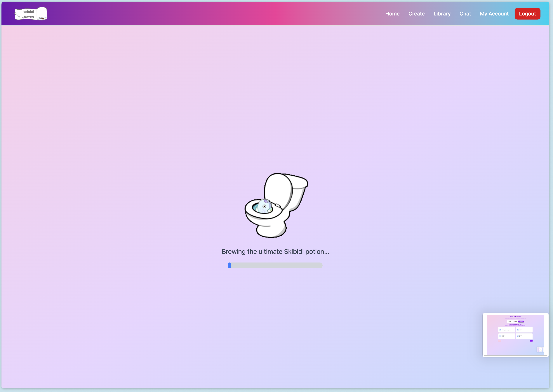Viewport: 553px width, 392px height.
Task: Click the 'Skibidi' word in logo banner
Action: coord(28,12)
